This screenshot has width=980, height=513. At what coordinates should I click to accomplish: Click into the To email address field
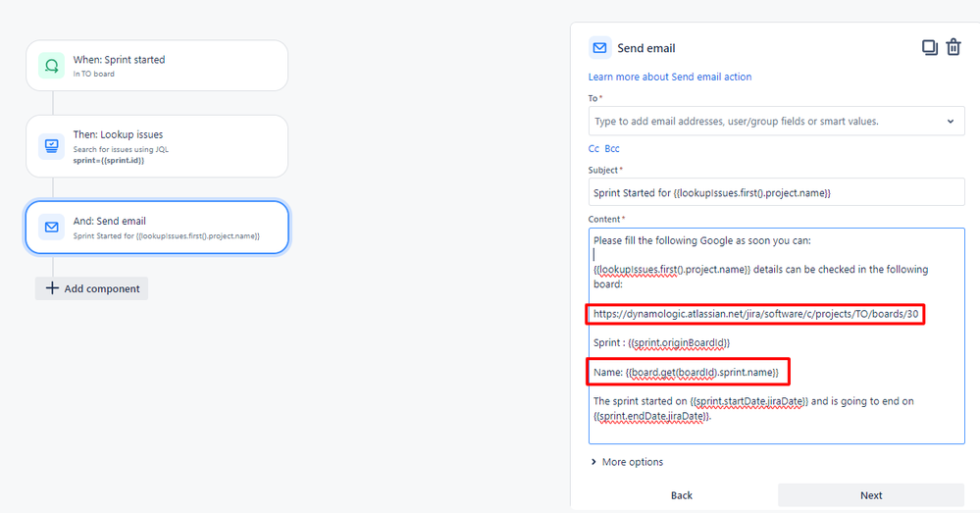pos(776,122)
